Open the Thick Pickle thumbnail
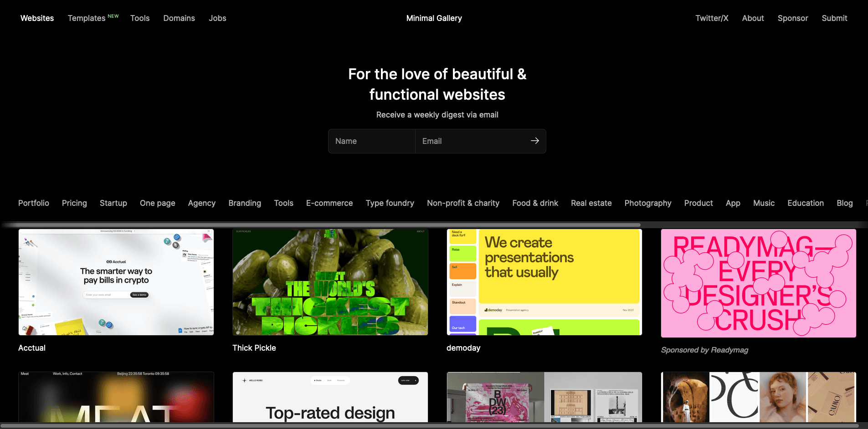This screenshot has width=868, height=429. pyautogui.click(x=330, y=282)
